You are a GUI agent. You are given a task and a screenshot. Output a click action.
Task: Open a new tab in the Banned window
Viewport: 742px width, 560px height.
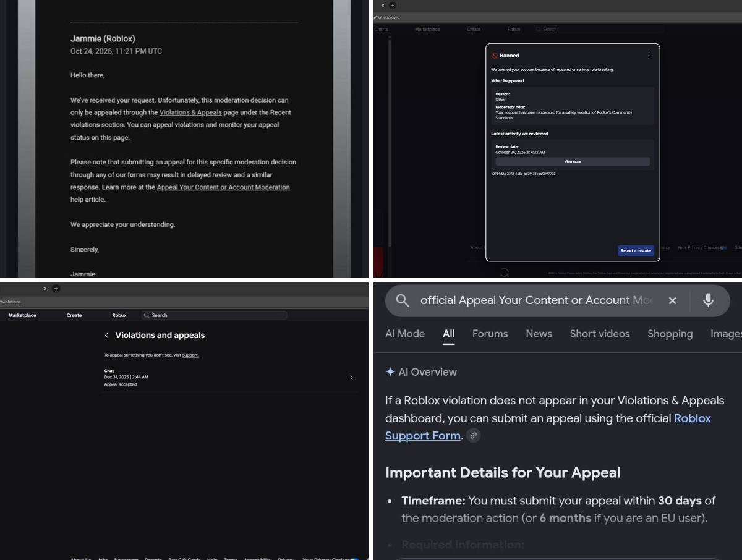tap(393, 6)
